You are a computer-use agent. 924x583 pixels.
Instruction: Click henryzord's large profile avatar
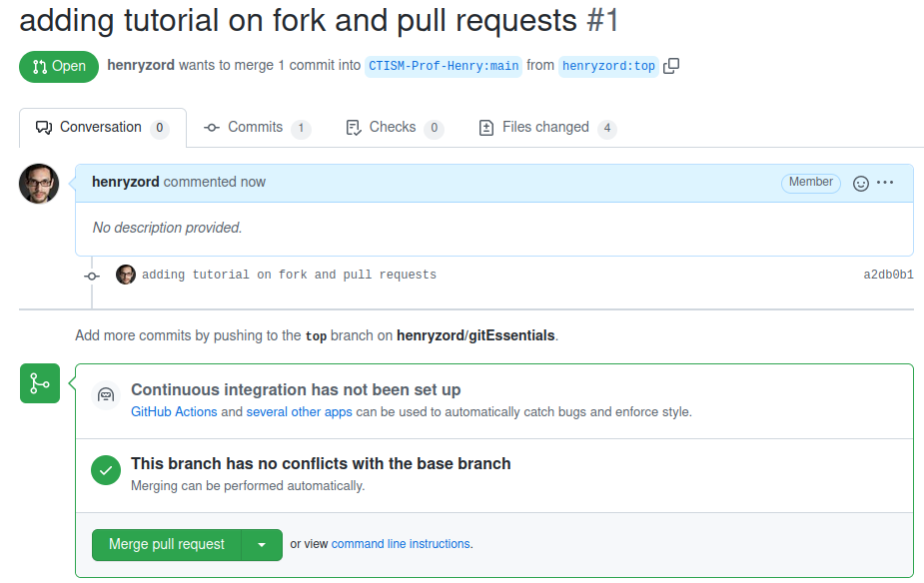pos(39,184)
